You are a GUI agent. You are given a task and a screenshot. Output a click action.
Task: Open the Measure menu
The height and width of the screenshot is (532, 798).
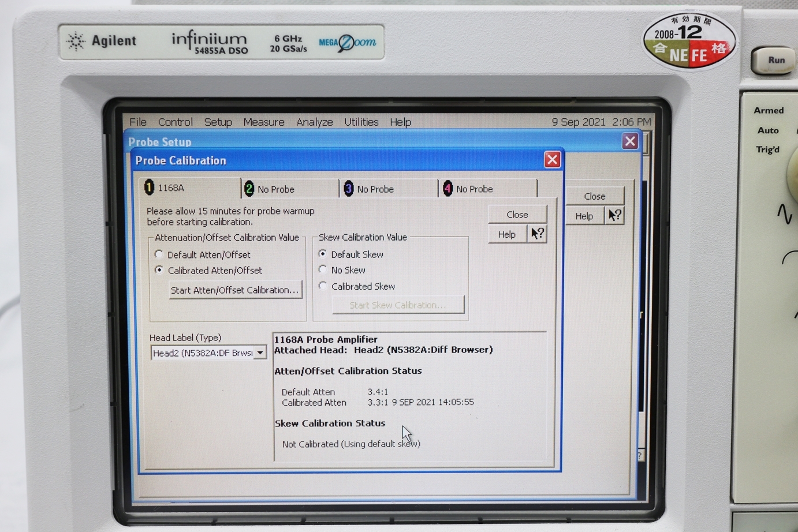pos(264,122)
